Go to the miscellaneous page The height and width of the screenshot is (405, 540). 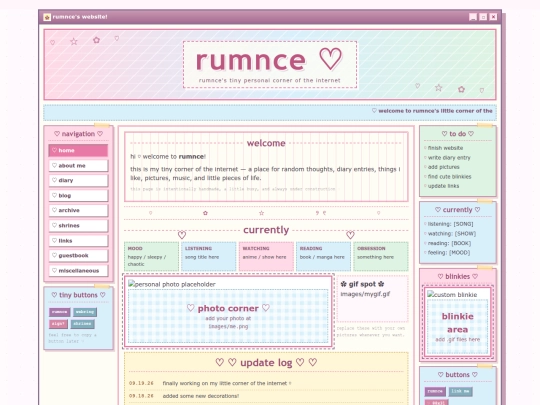click(x=78, y=271)
